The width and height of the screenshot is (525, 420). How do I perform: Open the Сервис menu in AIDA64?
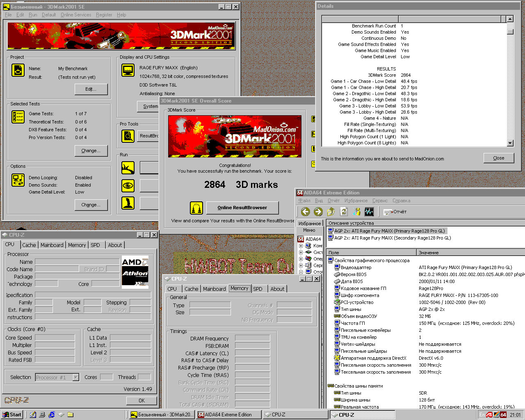tap(380, 201)
